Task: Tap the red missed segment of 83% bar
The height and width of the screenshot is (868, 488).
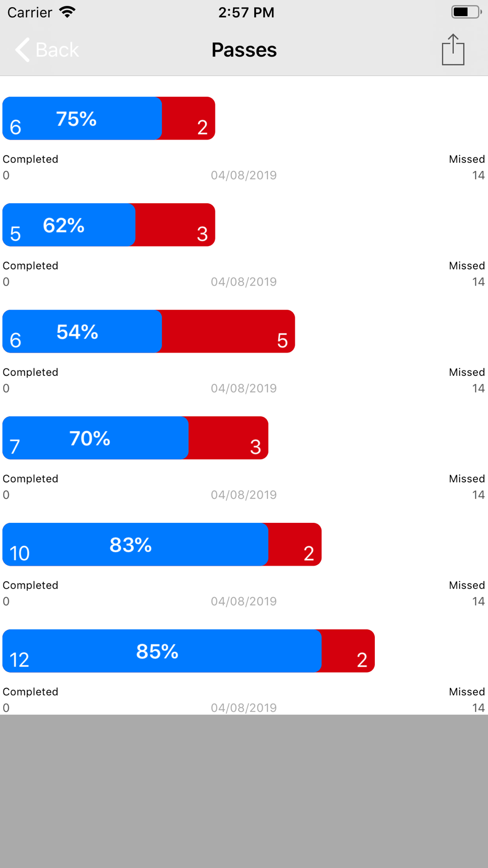Action: click(295, 544)
